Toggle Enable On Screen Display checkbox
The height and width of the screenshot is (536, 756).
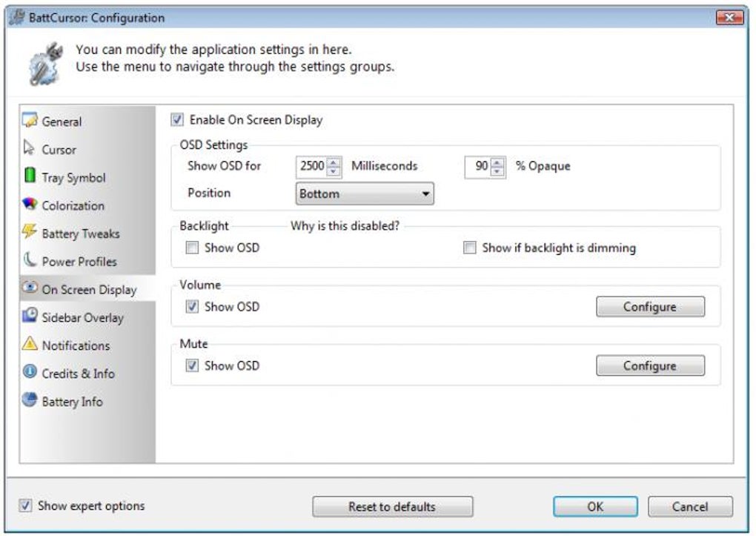click(x=177, y=119)
